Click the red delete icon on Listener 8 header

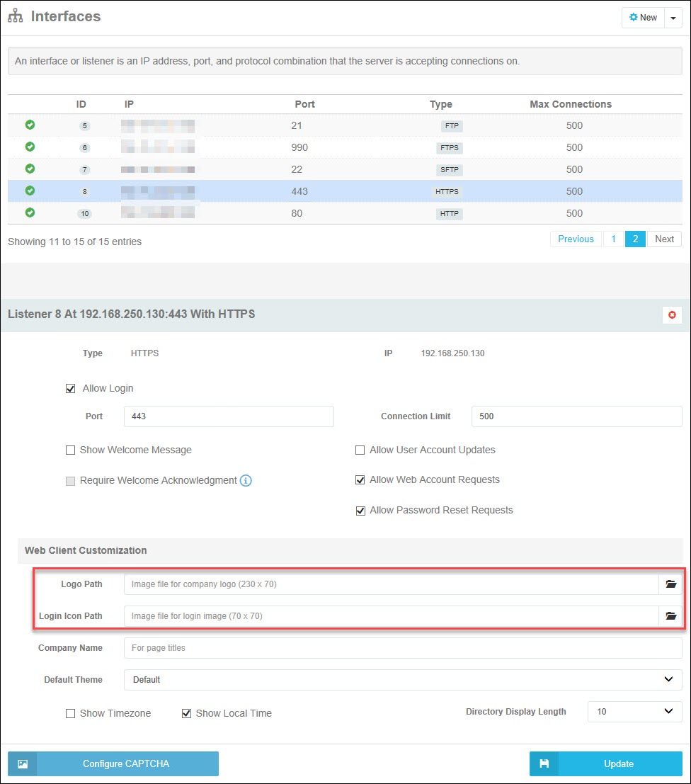[671, 315]
